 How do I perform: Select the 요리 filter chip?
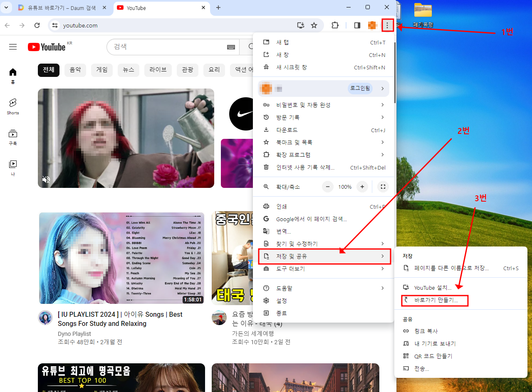tap(214, 70)
